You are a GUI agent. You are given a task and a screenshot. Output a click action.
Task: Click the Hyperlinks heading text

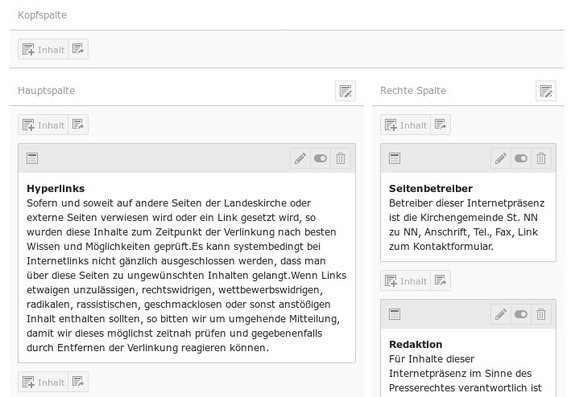pos(55,188)
